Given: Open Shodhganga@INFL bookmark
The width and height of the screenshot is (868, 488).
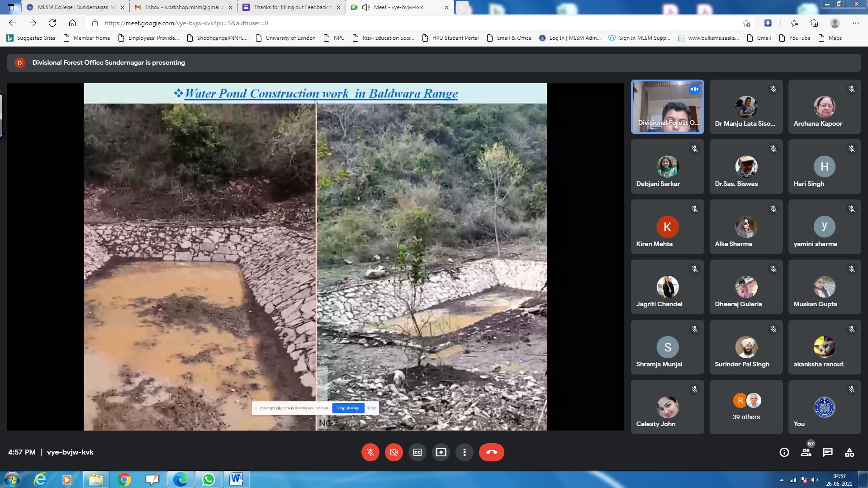Looking at the screenshot, I should 217,38.
